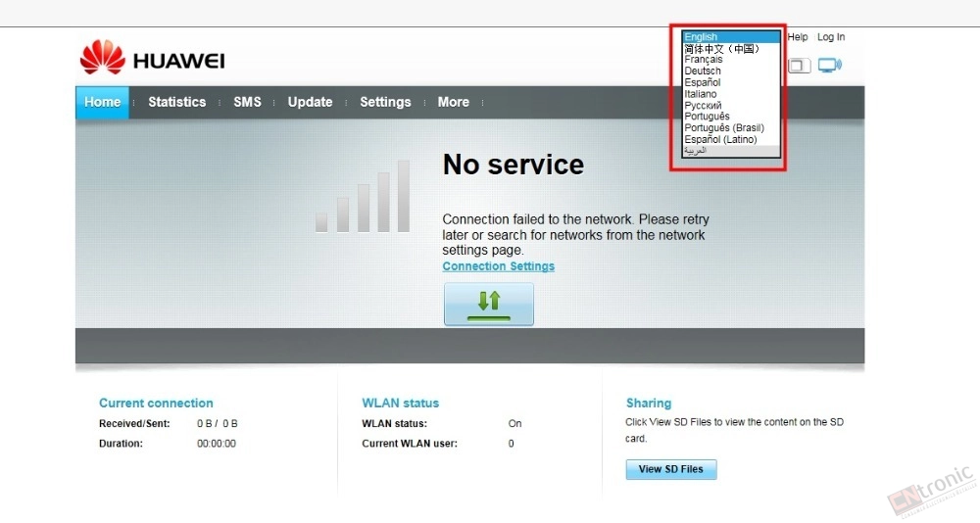The image size is (980, 523).
Task: Click the Connection failed message text
Action: click(575, 235)
